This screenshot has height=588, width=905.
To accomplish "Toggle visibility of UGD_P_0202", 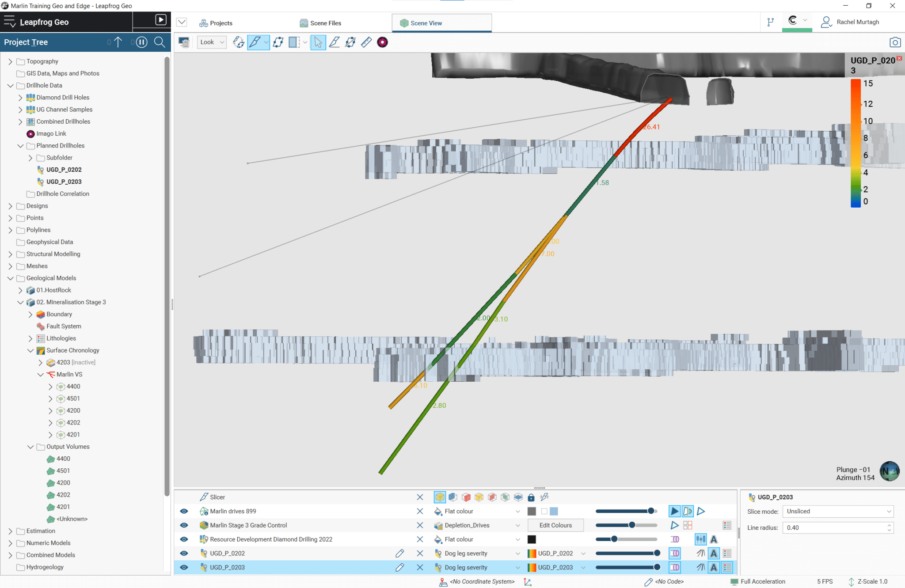I will tap(184, 553).
